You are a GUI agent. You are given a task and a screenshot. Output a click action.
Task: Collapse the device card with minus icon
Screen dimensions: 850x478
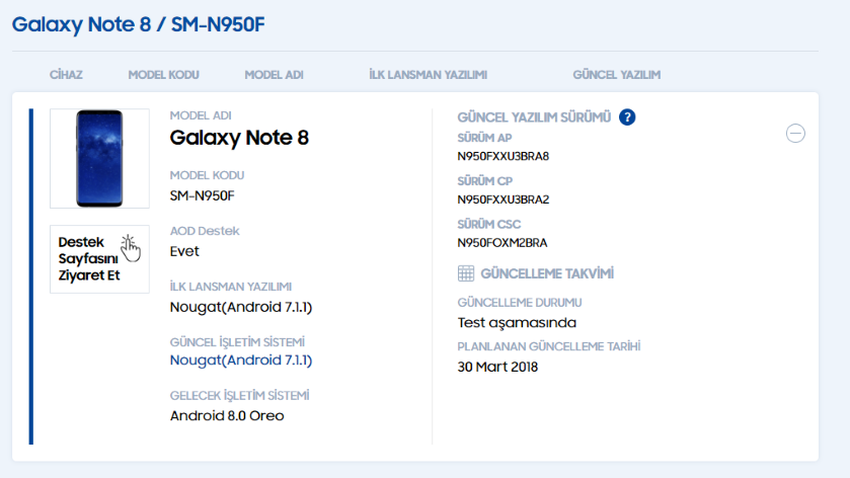795,133
